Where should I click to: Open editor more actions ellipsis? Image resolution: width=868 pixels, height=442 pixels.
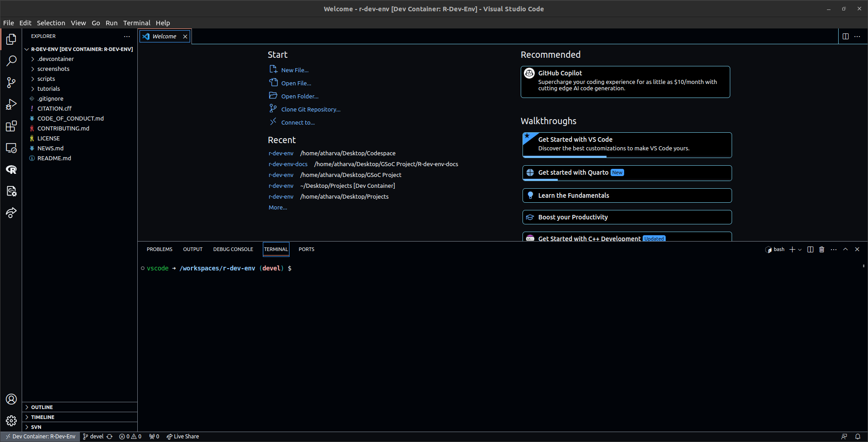click(857, 36)
